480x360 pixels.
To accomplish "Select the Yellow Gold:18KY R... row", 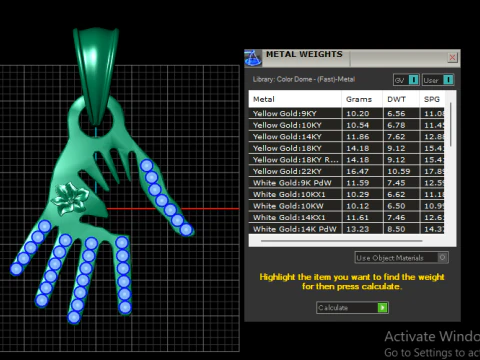I will 346,160.
